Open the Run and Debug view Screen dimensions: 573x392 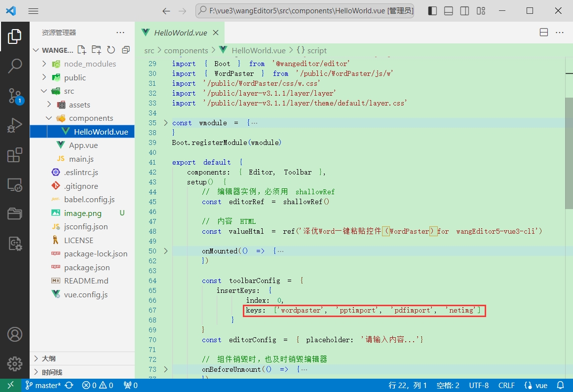(15, 126)
